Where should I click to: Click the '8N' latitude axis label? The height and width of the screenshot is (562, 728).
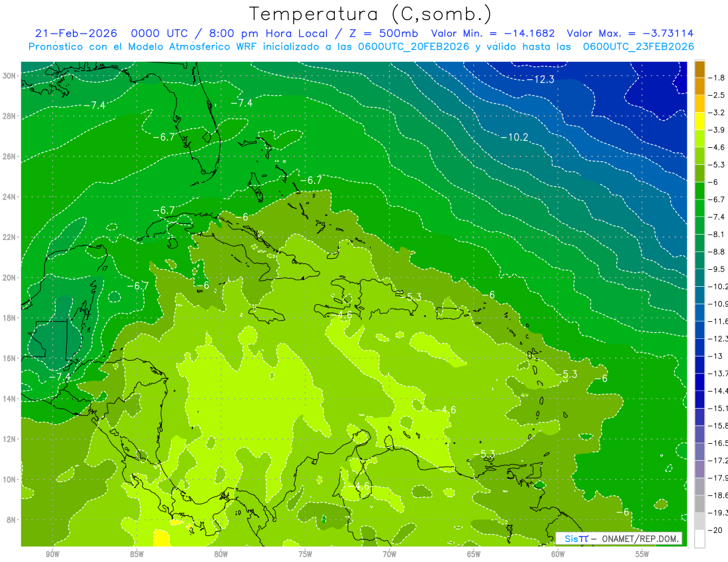[12, 520]
